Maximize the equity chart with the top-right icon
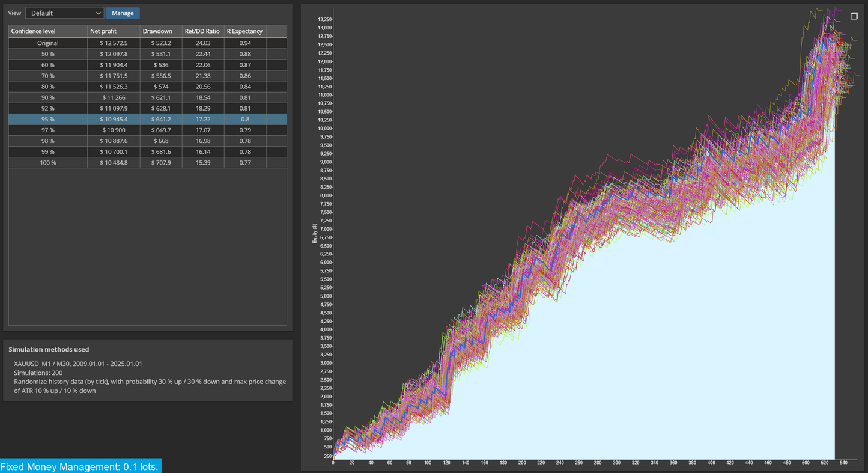 (x=854, y=16)
